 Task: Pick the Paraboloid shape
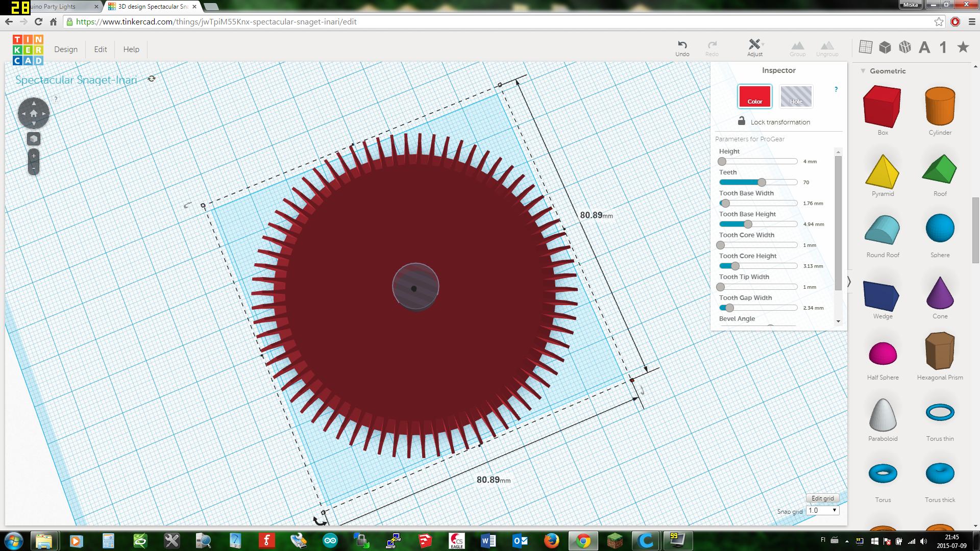pos(883,414)
